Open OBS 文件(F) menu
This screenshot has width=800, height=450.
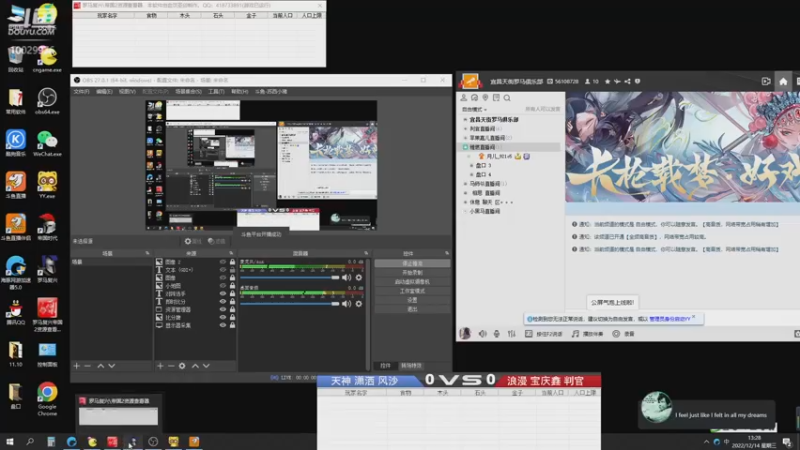(81, 92)
